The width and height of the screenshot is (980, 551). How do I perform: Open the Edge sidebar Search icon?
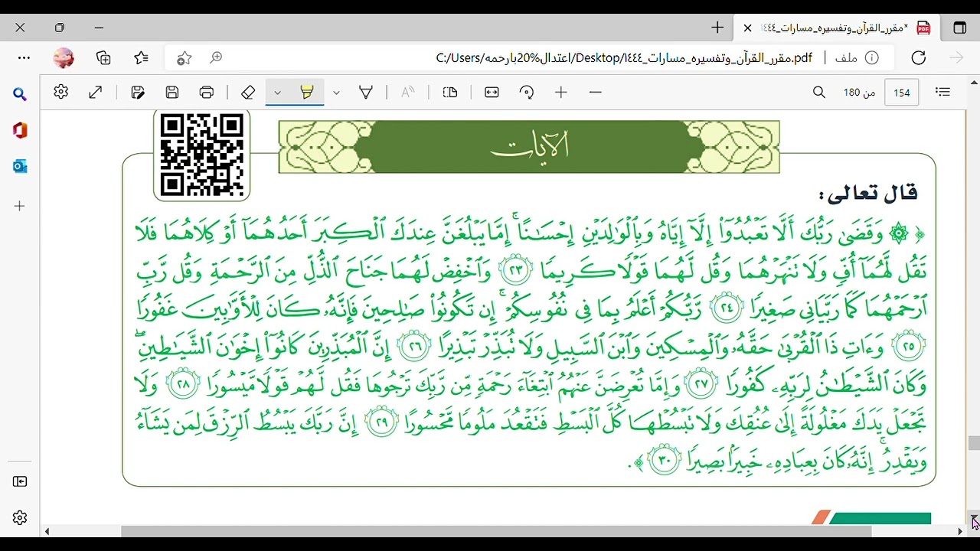pyautogui.click(x=20, y=94)
